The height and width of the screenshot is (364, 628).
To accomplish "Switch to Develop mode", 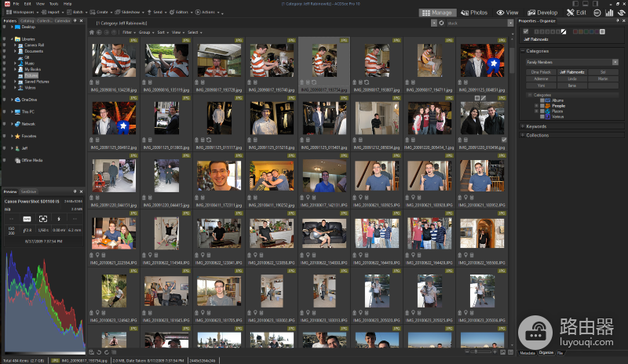I will [542, 13].
